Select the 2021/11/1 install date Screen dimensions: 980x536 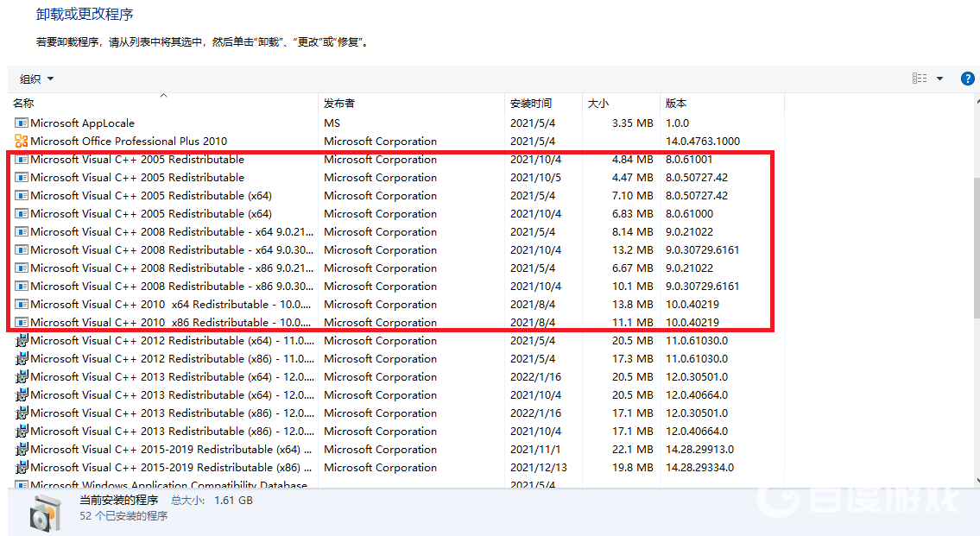535,449
